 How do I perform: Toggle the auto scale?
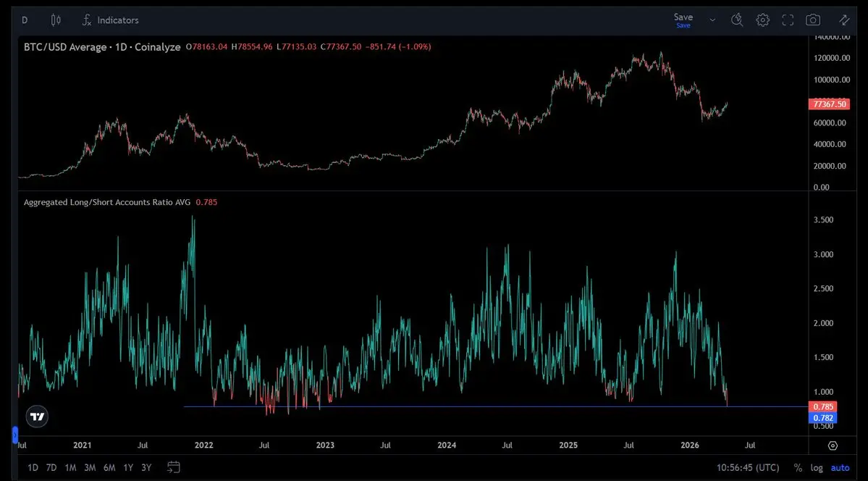pyautogui.click(x=840, y=468)
